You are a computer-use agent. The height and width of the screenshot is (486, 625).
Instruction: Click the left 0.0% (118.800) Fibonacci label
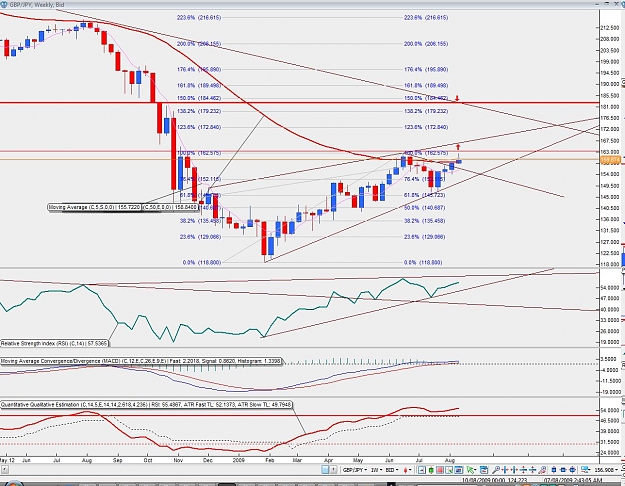pos(202,263)
